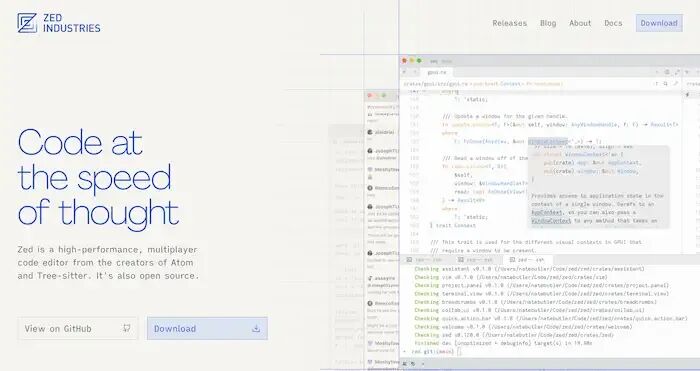Open the Releases page
This screenshot has height=371, width=700.
click(509, 23)
